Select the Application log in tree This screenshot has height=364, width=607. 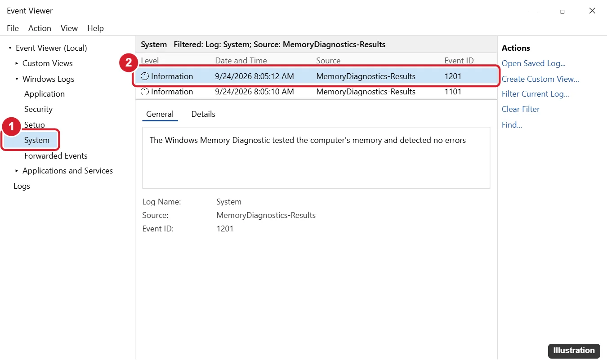click(45, 94)
